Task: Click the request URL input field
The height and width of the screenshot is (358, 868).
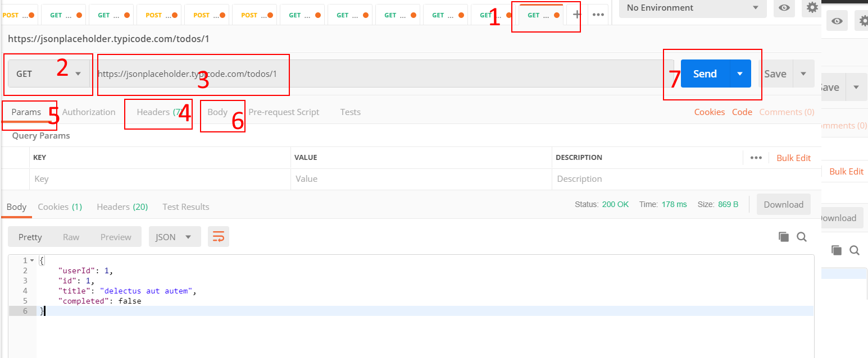Action: (382, 74)
